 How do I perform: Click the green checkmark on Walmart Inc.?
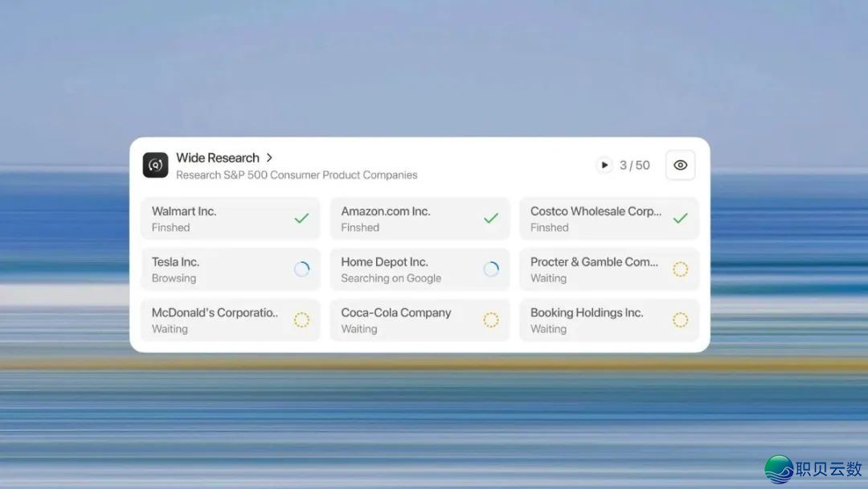click(301, 218)
